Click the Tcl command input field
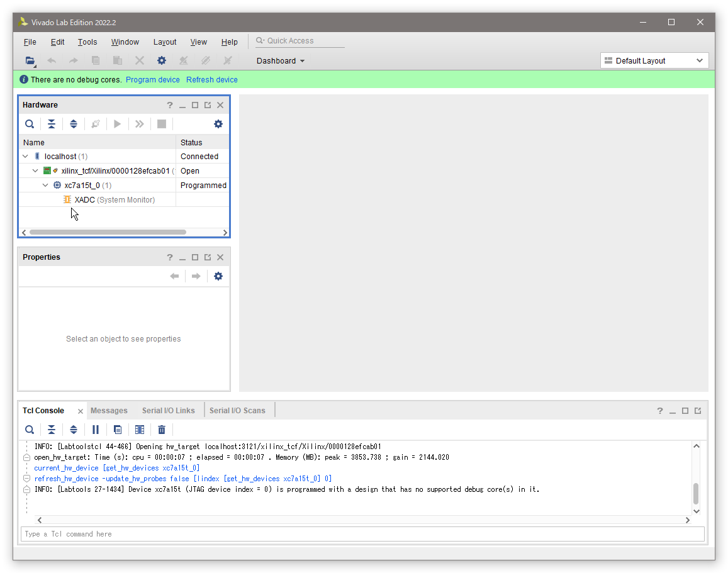 [x=362, y=534]
